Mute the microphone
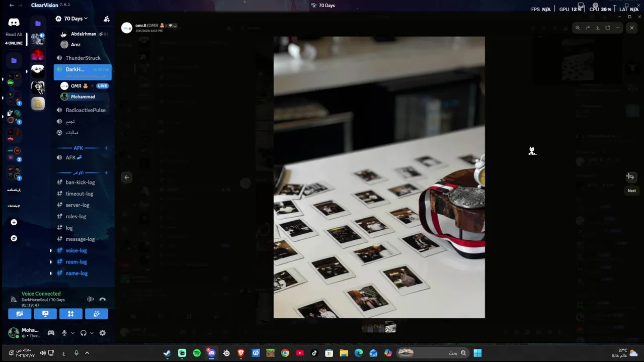This screenshot has height=362, width=644. 64,333
